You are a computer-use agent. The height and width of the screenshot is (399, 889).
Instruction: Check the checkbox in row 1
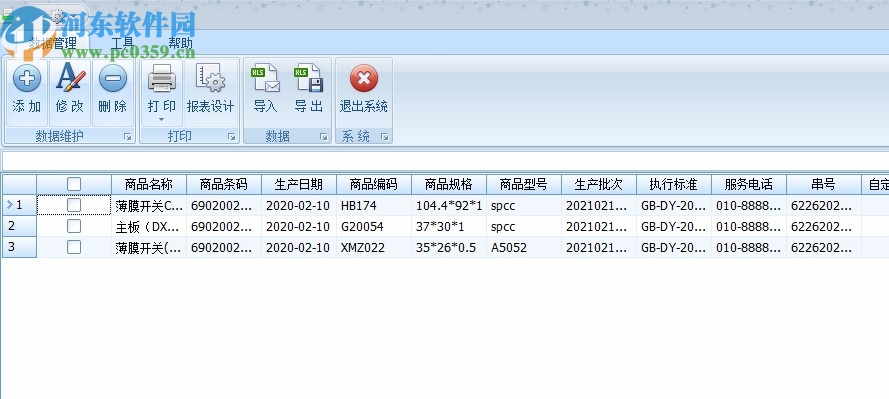click(x=74, y=205)
